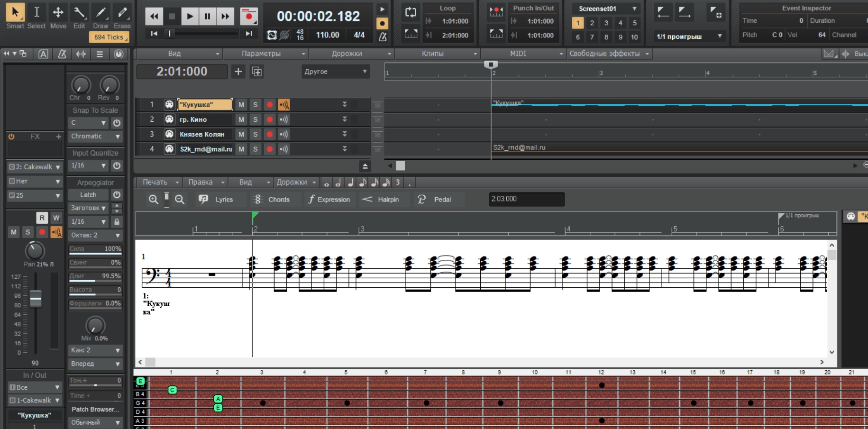The height and width of the screenshot is (429, 868).
Task: Toggle the loop on/off button
Action: tap(411, 12)
